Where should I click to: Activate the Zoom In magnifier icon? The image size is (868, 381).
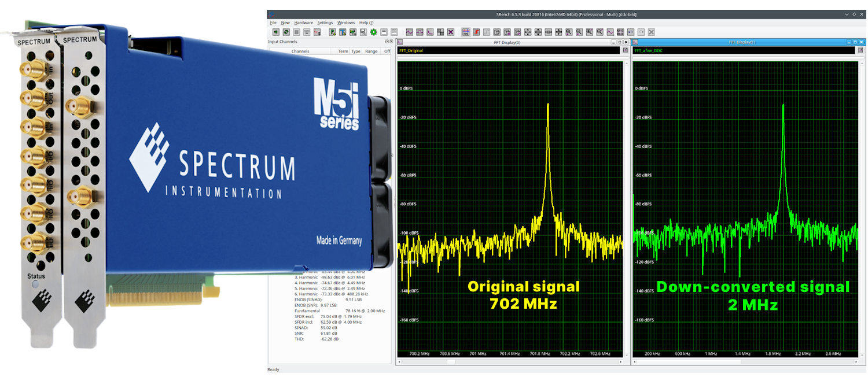pyautogui.click(x=568, y=33)
